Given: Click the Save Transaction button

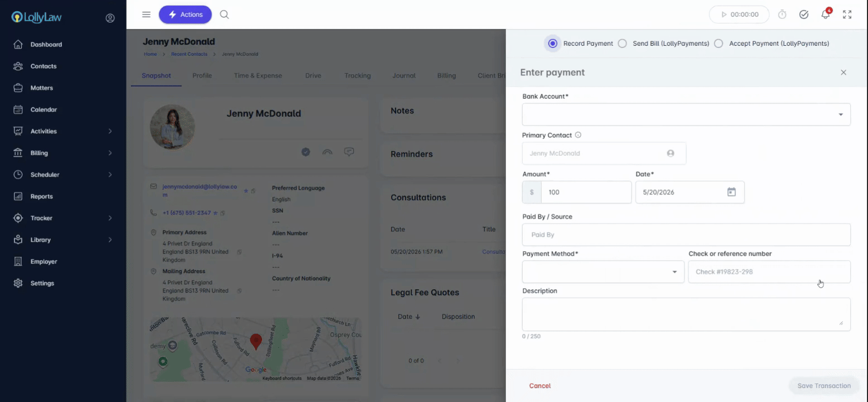Looking at the screenshot, I should tap(824, 386).
